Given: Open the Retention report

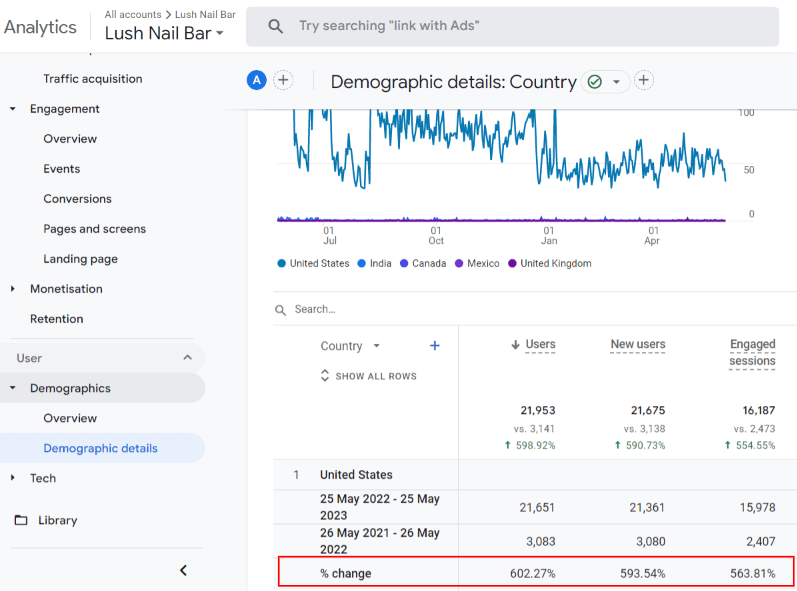Looking at the screenshot, I should click(x=56, y=319).
